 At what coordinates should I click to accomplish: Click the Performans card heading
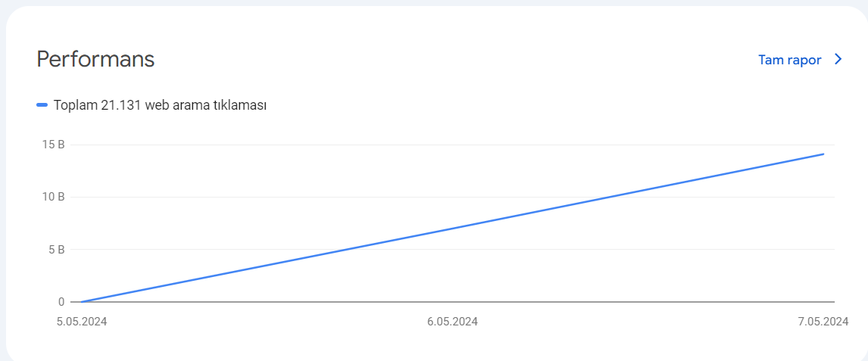point(95,59)
